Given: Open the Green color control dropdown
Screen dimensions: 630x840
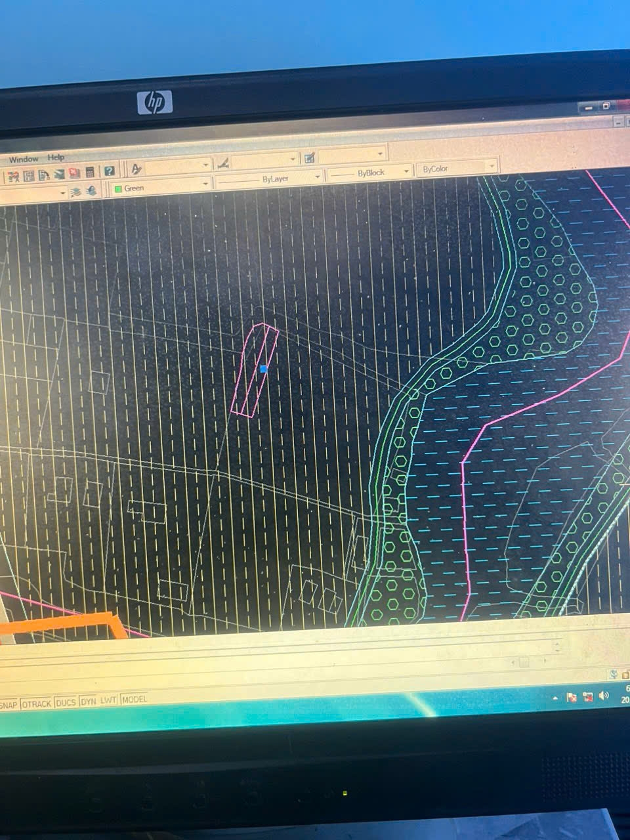Looking at the screenshot, I should coord(161,187).
